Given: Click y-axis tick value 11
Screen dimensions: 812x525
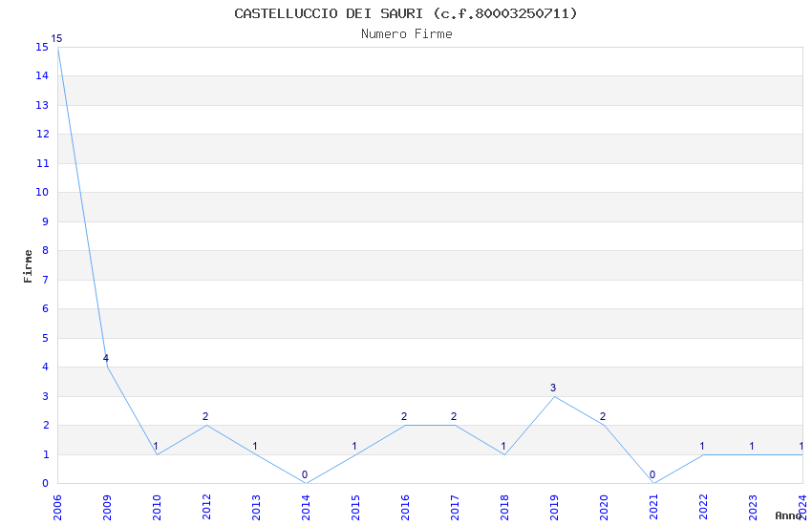Looking at the screenshot, I should pyautogui.click(x=42, y=163).
